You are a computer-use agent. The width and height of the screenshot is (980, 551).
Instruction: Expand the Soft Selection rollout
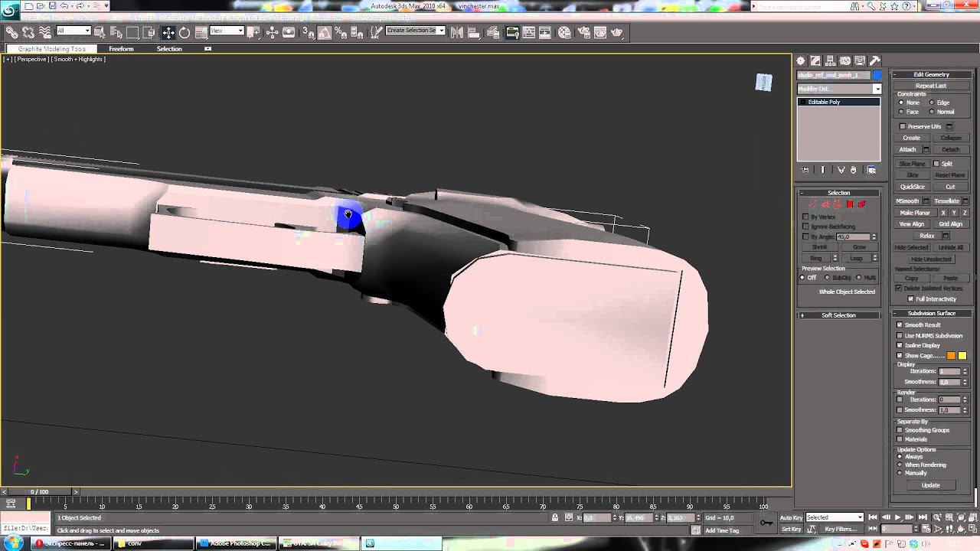click(x=838, y=315)
